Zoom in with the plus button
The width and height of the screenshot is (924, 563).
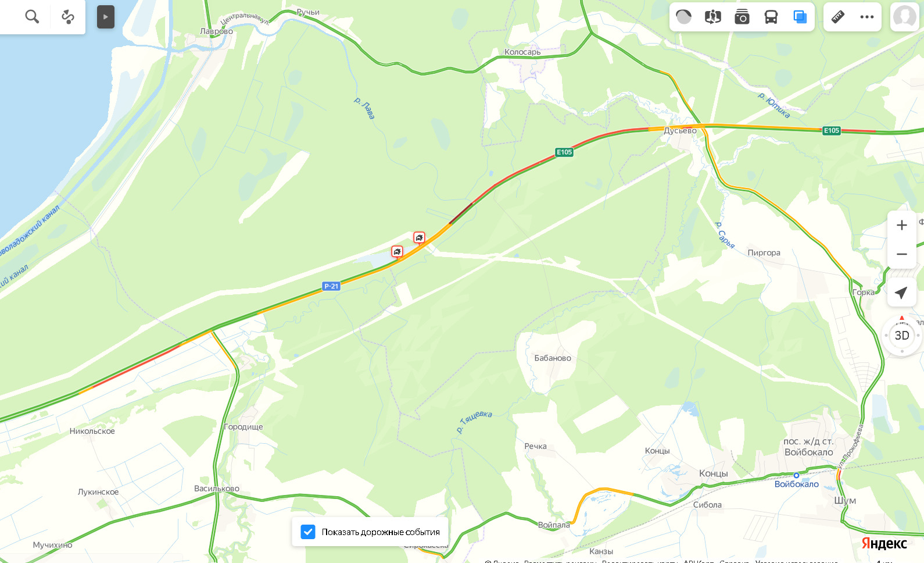[902, 225]
